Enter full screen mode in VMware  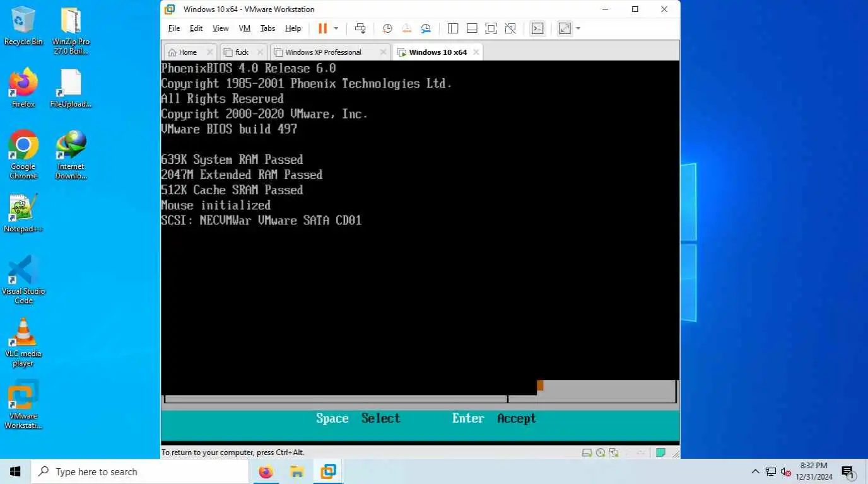pyautogui.click(x=491, y=28)
